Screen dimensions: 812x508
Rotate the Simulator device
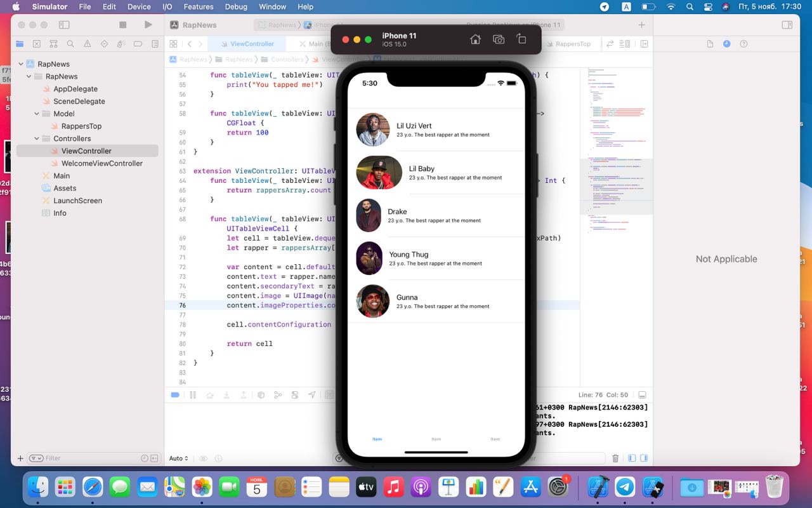point(521,39)
